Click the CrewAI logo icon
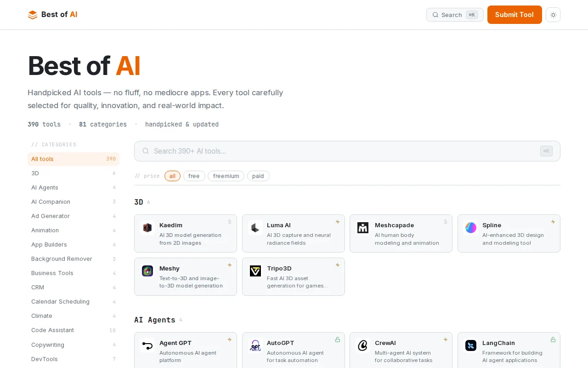 [x=363, y=345]
